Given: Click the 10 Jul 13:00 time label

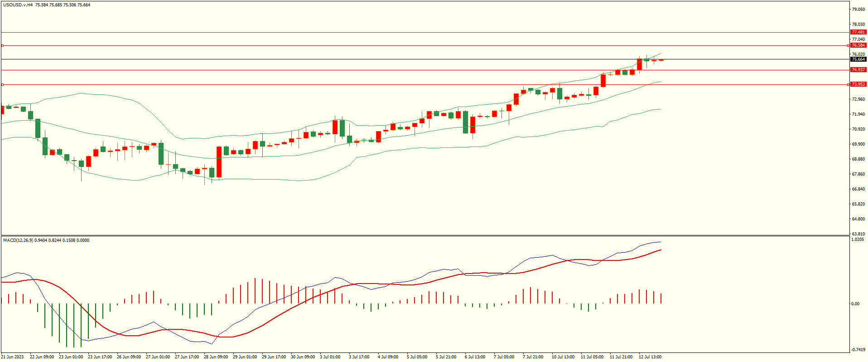Looking at the screenshot, I should coord(563,357).
